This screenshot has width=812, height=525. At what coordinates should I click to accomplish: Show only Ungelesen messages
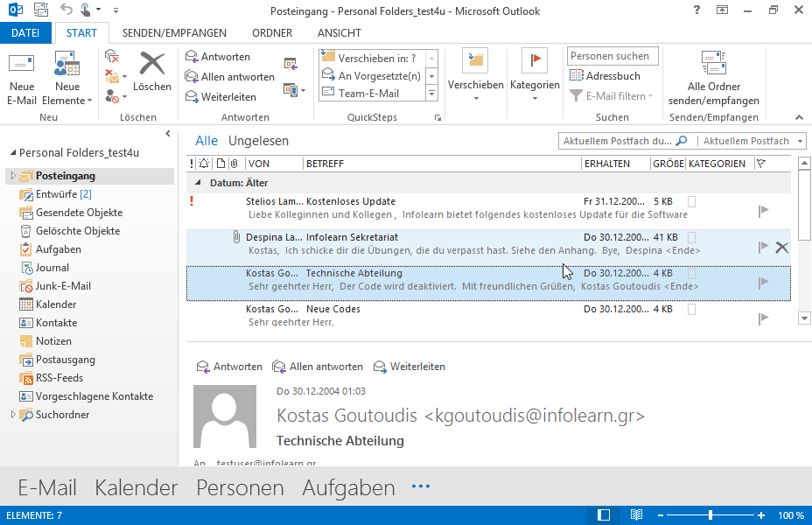(x=258, y=141)
